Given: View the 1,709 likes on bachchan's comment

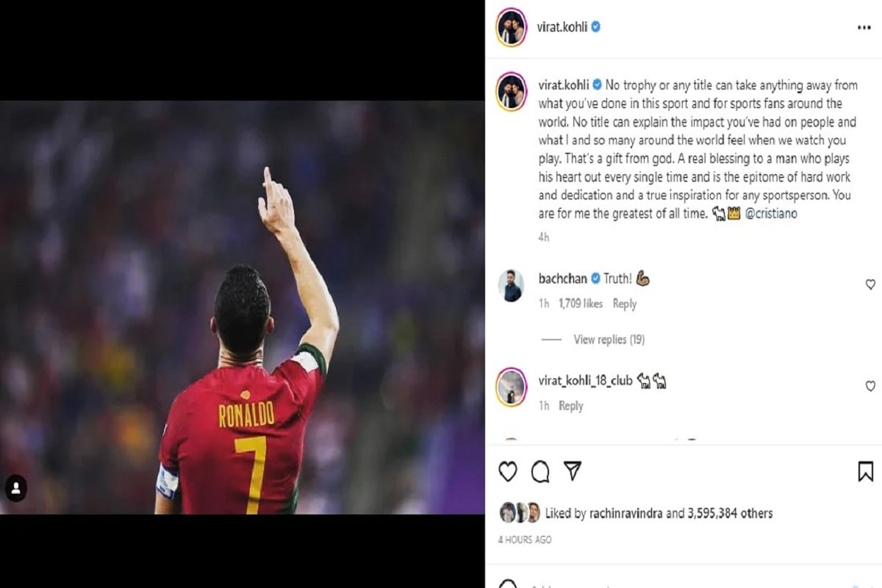Looking at the screenshot, I should [581, 304].
